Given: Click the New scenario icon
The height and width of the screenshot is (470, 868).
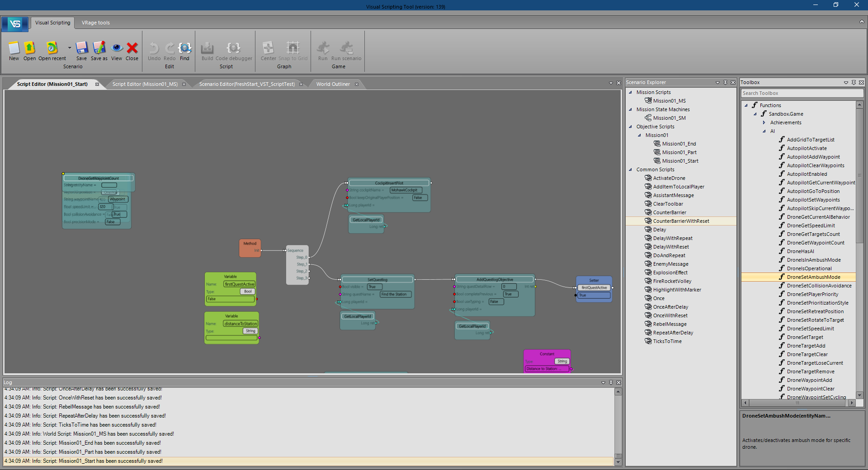Looking at the screenshot, I should (14, 48).
